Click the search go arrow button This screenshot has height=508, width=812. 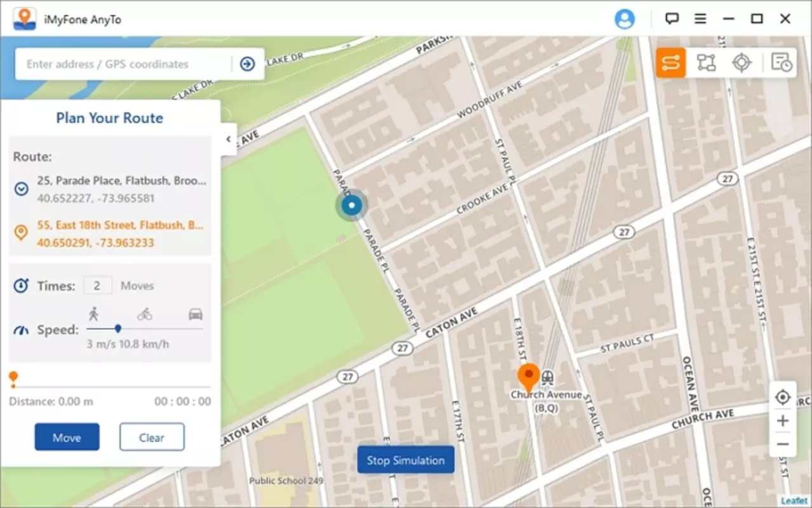[248, 64]
